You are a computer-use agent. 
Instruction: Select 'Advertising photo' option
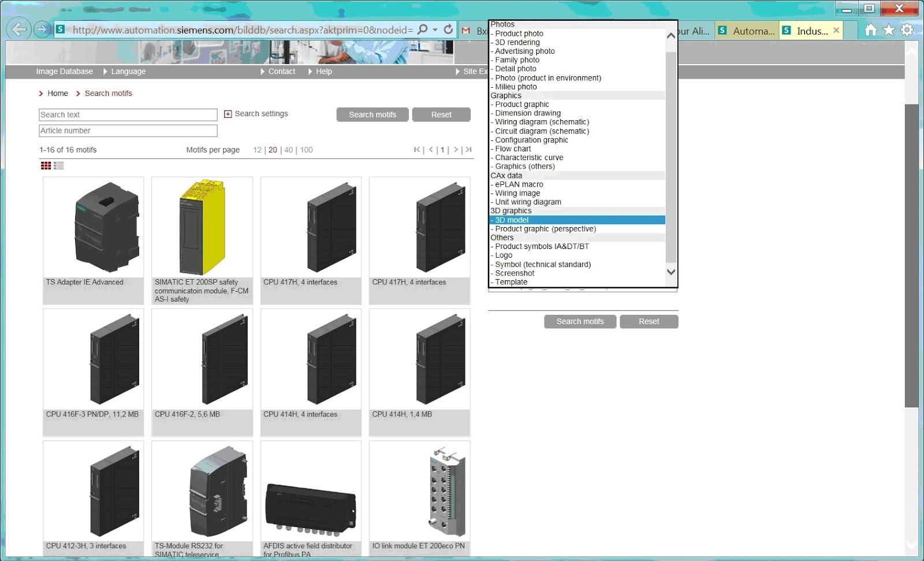(577, 51)
